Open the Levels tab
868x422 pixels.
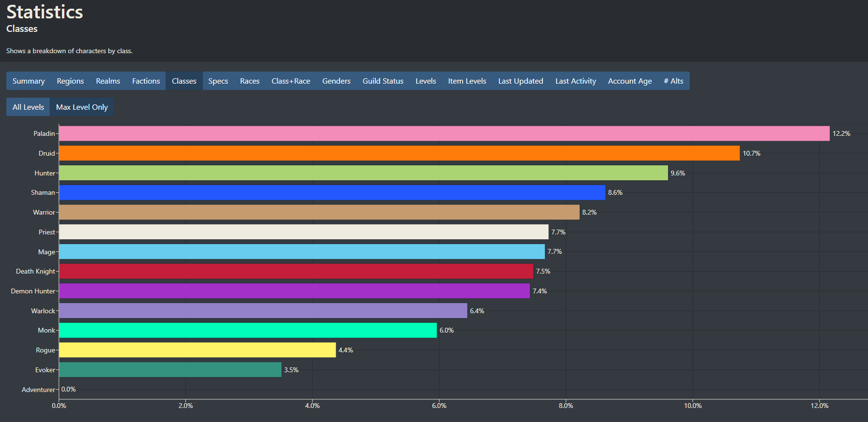426,81
